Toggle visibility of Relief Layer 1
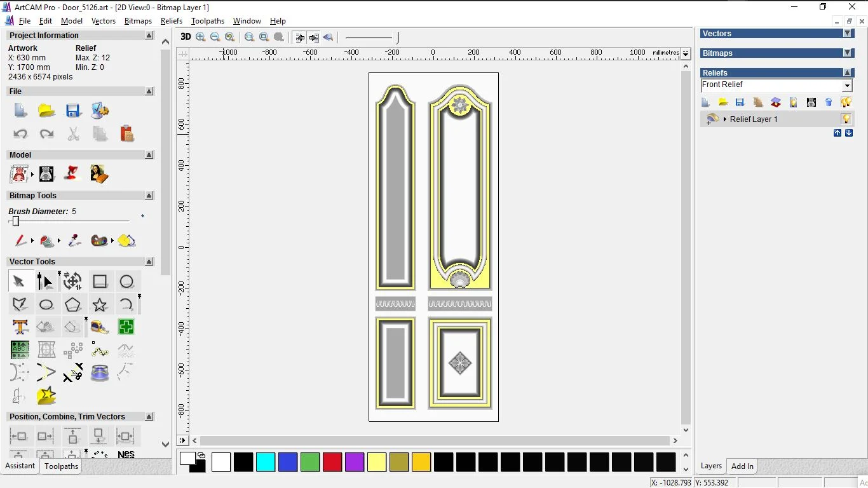868x488 pixels. (x=846, y=119)
